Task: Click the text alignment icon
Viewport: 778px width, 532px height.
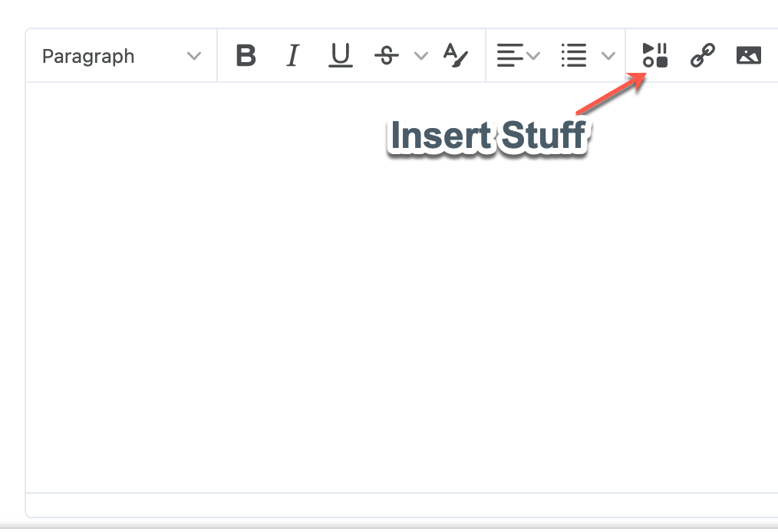Action: pos(509,55)
